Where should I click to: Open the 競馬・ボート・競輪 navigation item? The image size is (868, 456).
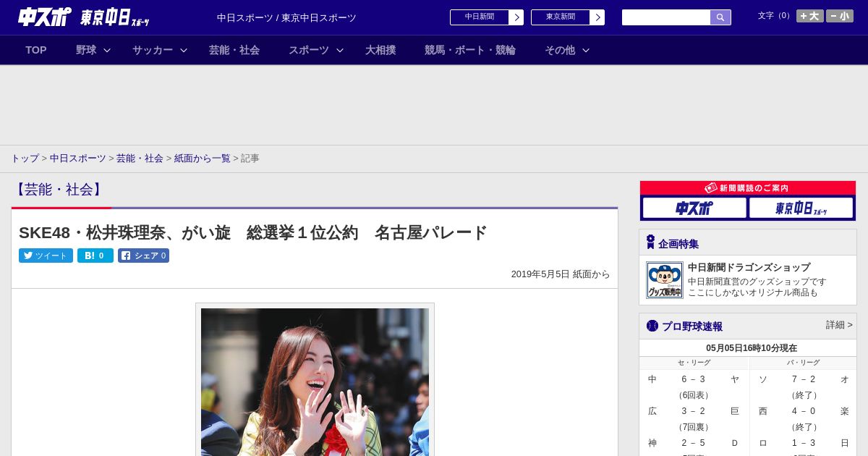click(470, 50)
